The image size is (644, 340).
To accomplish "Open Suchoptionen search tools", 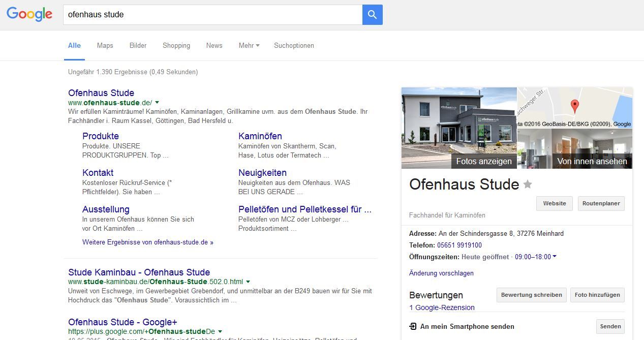I will pos(294,45).
